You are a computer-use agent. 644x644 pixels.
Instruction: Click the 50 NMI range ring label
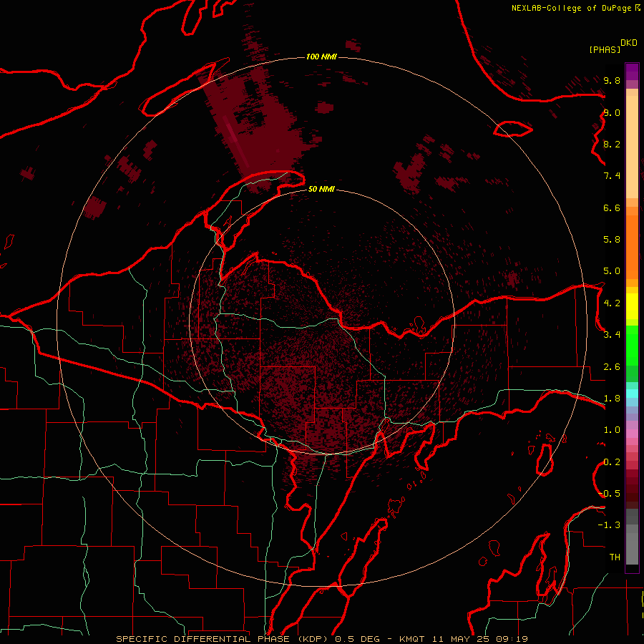pos(321,189)
